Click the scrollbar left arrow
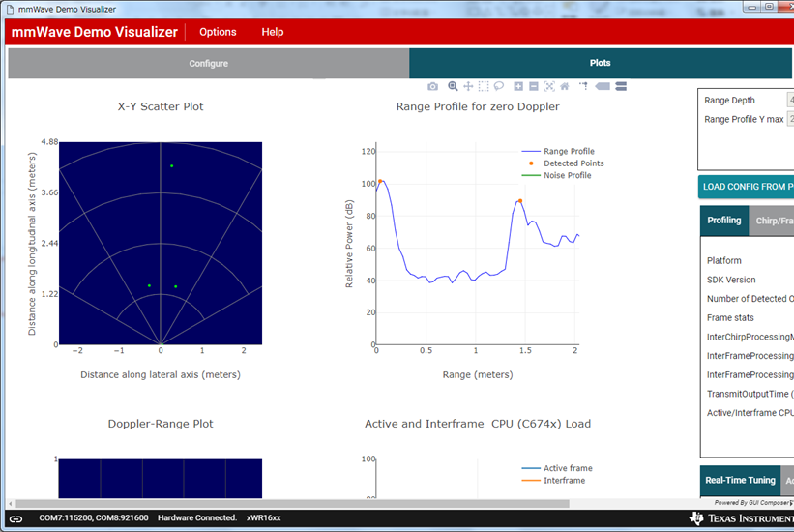The height and width of the screenshot is (532, 794). click(11, 504)
